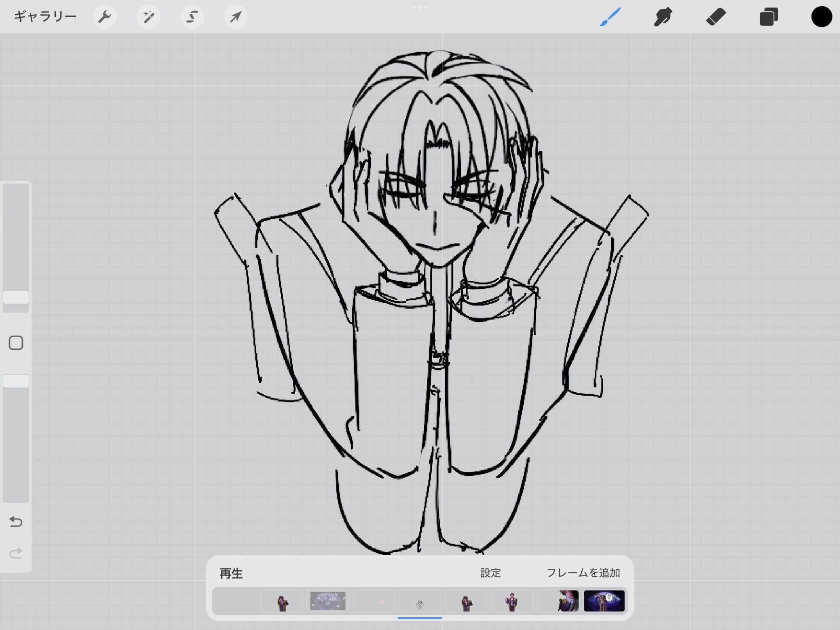Select the Smudge finger tool
Screen dimensions: 840x630
[663, 17]
